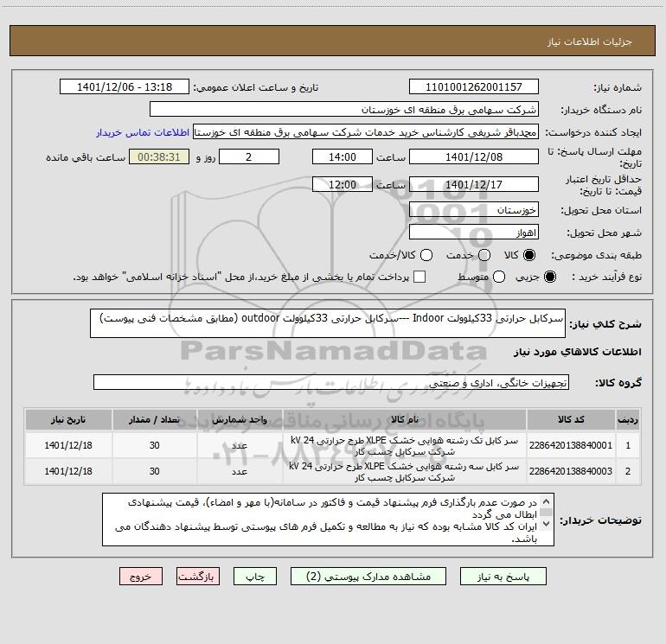Image resolution: width=666 pixels, height=644 pixels.
Task: Click the نام کالا column header
Action: (405, 419)
